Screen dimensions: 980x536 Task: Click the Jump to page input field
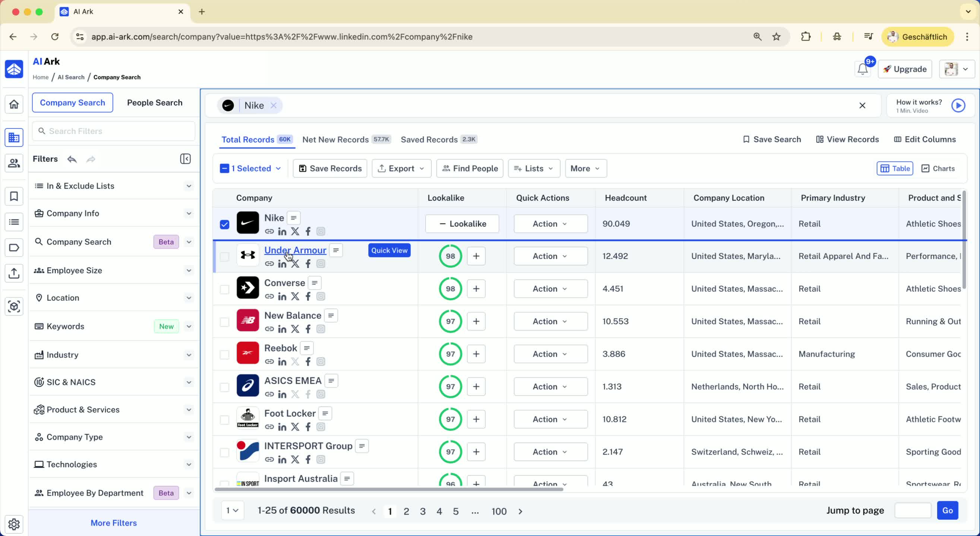(912, 510)
